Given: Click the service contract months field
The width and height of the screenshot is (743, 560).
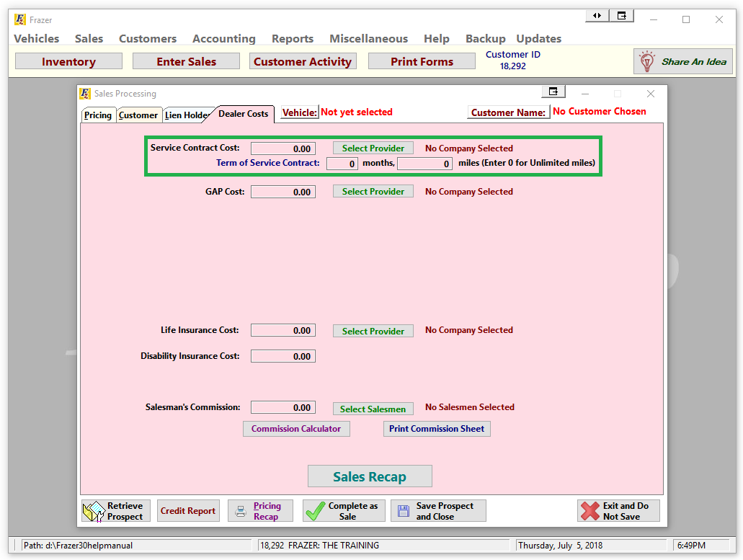Looking at the screenshot, I should 342,164.
